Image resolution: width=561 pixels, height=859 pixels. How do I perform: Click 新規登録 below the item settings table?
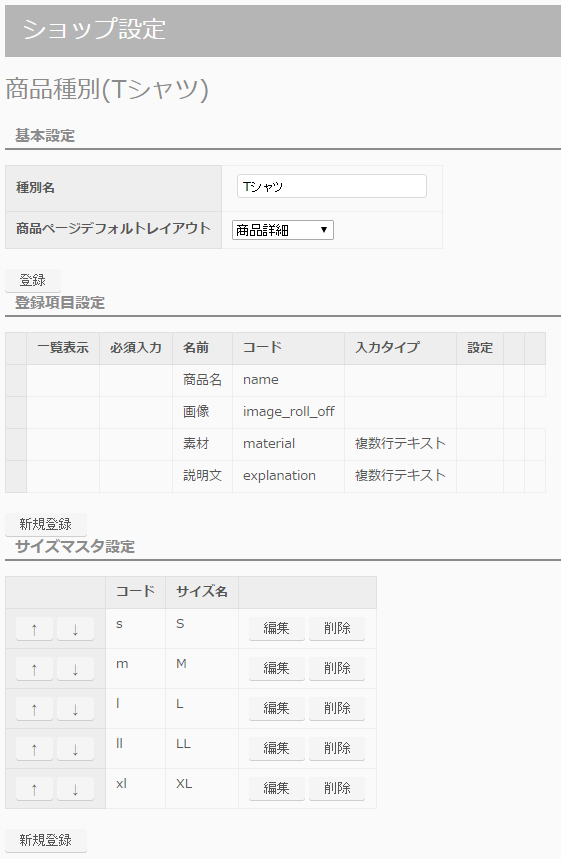pos(45,524)
